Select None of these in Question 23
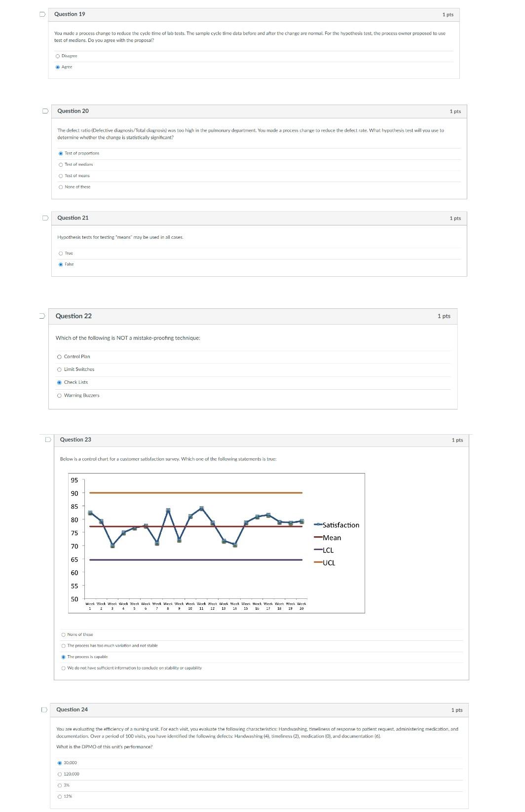525x812 pixels. [x=64, y=634]
